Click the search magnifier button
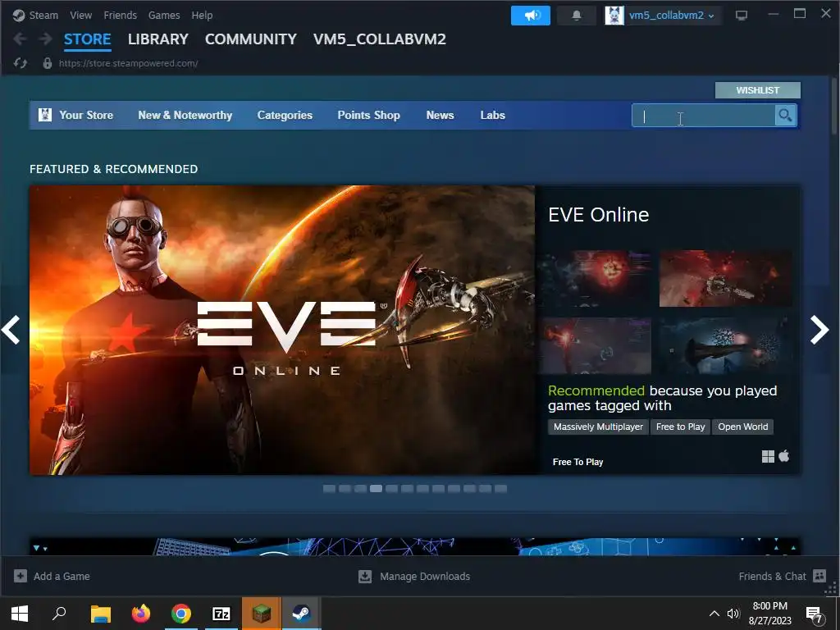 coord(785,115)
